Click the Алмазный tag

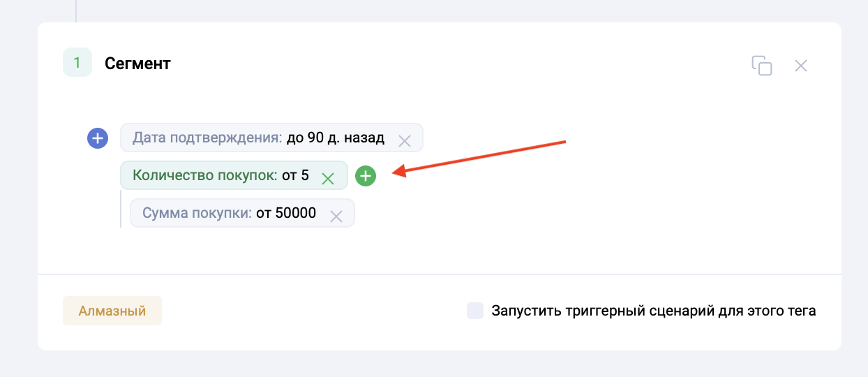[x=112, y=311]
